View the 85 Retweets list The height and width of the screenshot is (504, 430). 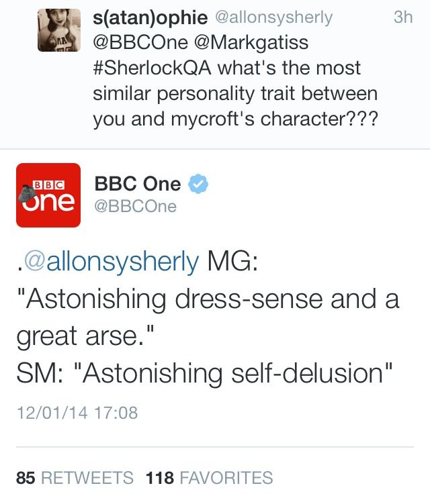click(x=75, y=478)
